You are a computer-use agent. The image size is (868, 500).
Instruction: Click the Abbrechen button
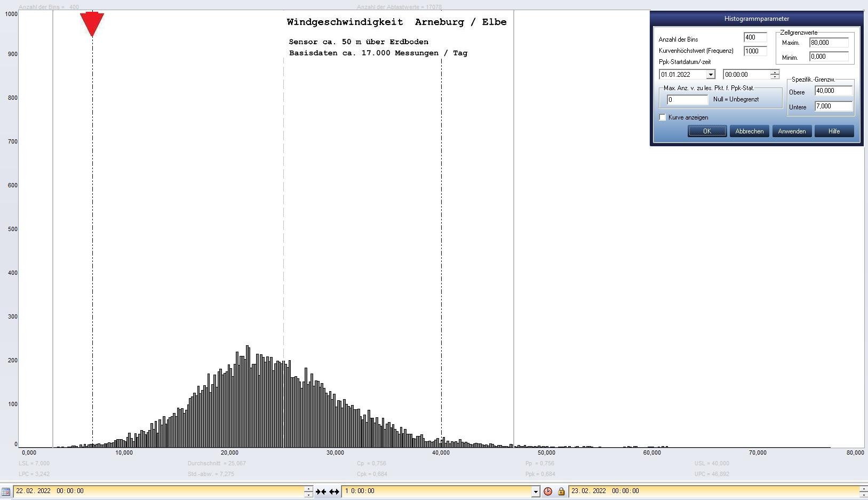tap(749, 131)
